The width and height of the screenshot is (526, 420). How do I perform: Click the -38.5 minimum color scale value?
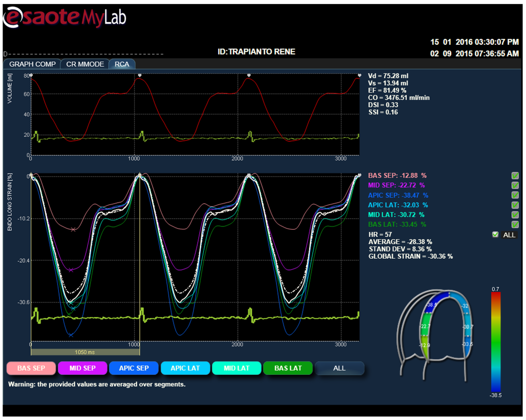pyautogui.click(x=496, y=395)
